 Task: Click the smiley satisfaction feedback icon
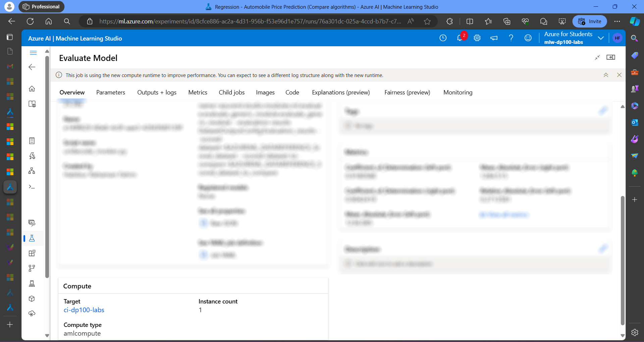pos(528,38)
